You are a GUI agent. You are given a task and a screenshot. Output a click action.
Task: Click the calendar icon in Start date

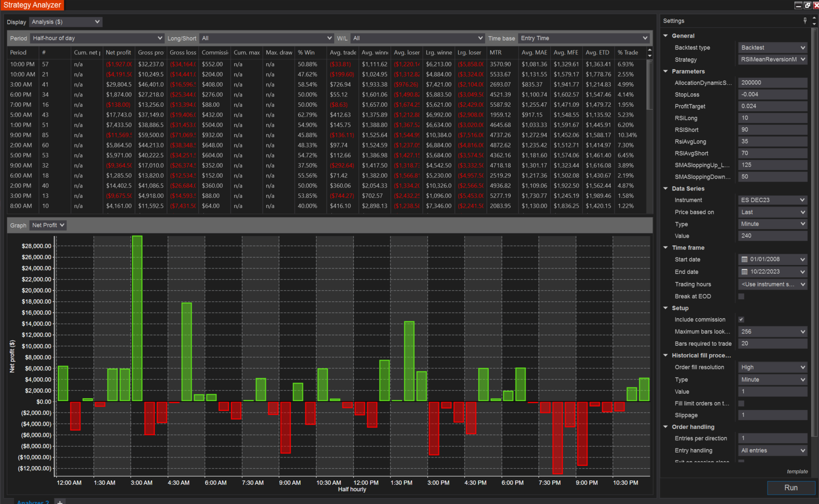coord(745,260)
